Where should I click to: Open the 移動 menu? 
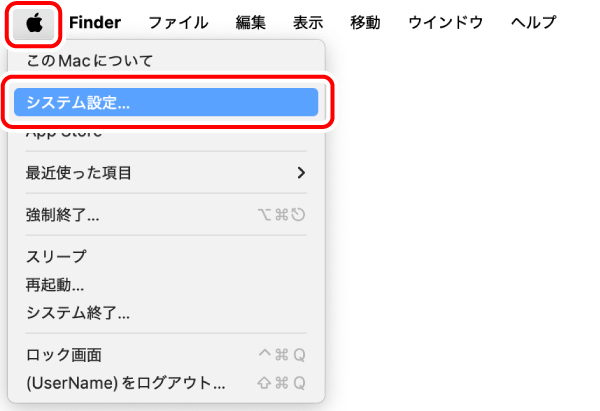365,23
